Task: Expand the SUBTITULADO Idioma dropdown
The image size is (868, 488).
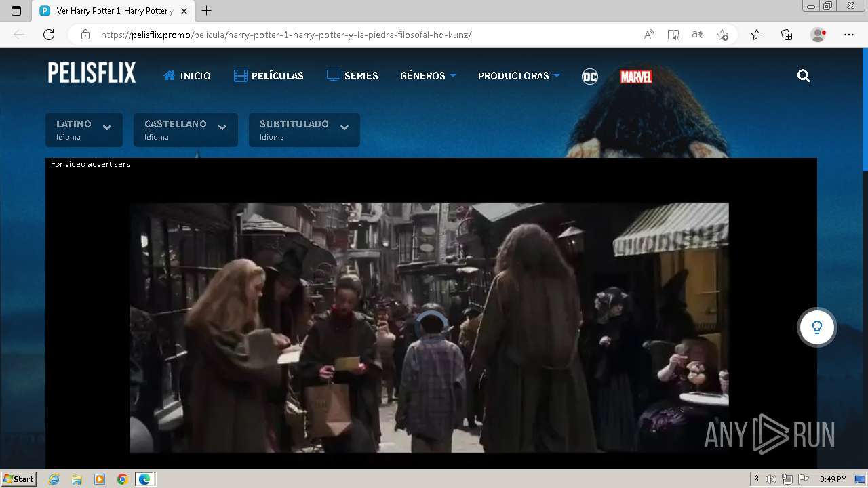Action: tap(304, 130)
